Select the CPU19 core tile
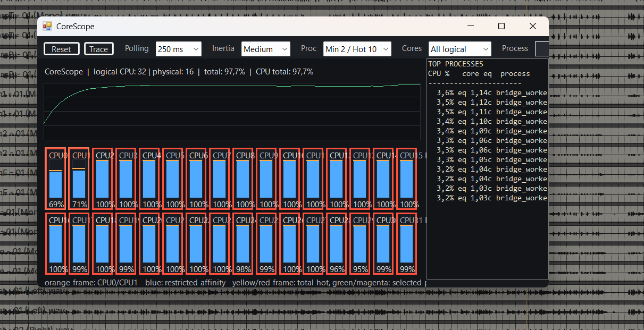 coord(126,243)
